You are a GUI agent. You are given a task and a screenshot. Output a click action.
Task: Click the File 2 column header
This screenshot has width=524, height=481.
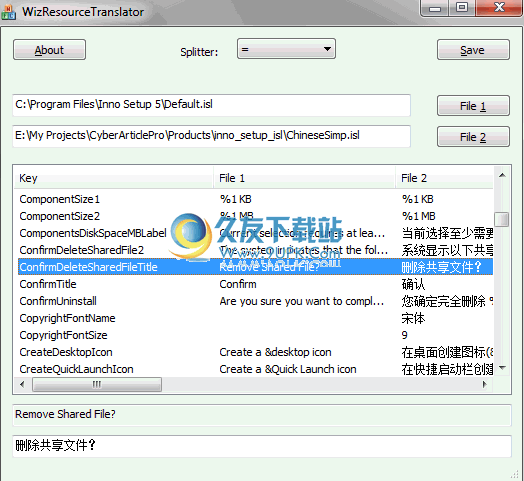(444, 178)
